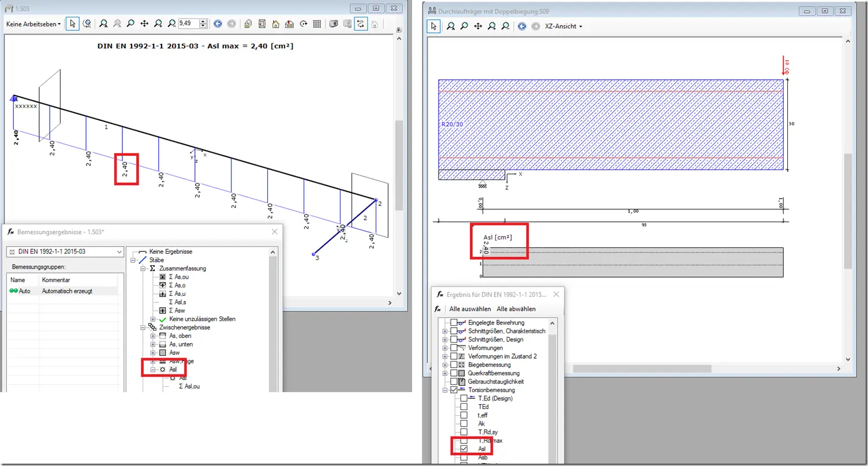Screen dimensions: 868x466
Task: Check the Eingelegte Bewehrung checkbox
Action: [454, 322]
